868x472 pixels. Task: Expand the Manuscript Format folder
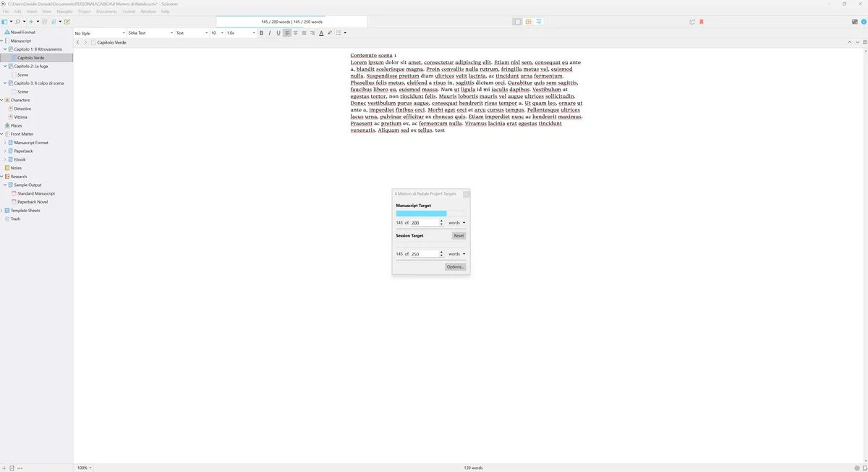(5, 143)
